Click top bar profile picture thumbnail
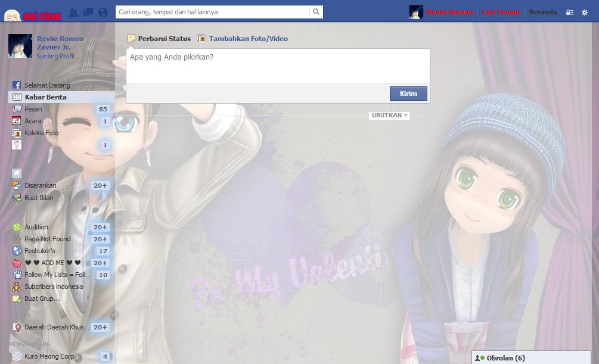This screenshot has width=599, height=364. click(416, 13)
